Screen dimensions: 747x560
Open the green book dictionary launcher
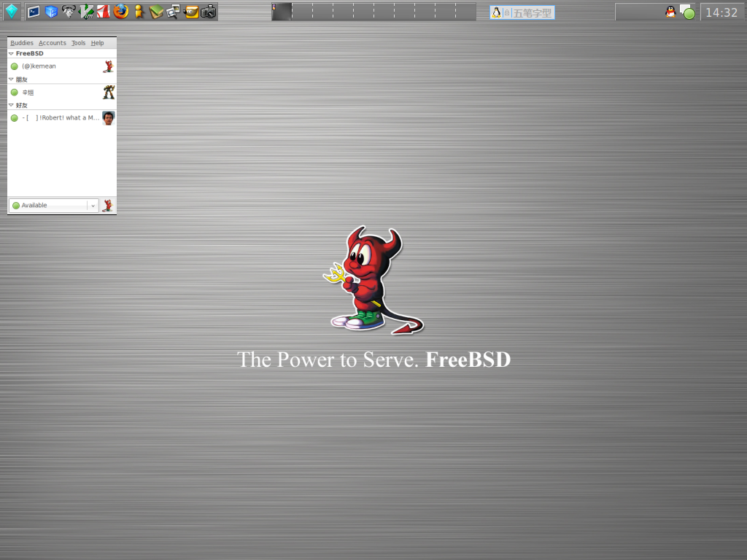[156, 12]
